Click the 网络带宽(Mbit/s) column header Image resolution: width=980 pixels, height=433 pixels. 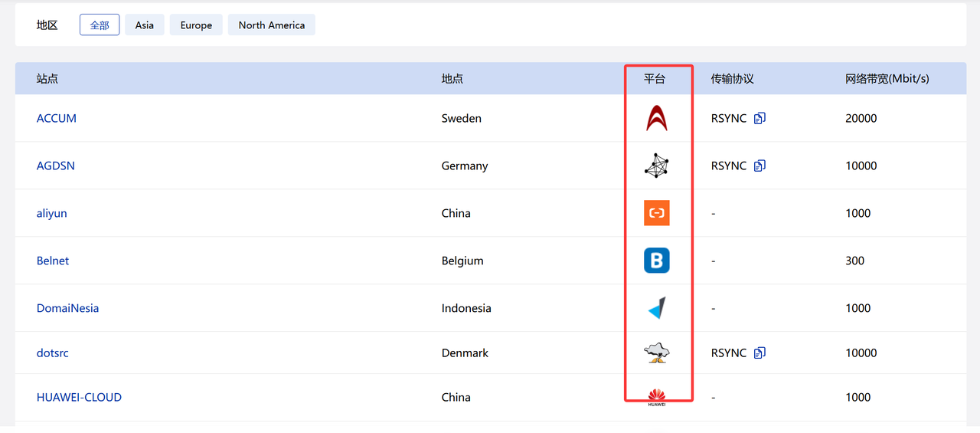point(887,78)
